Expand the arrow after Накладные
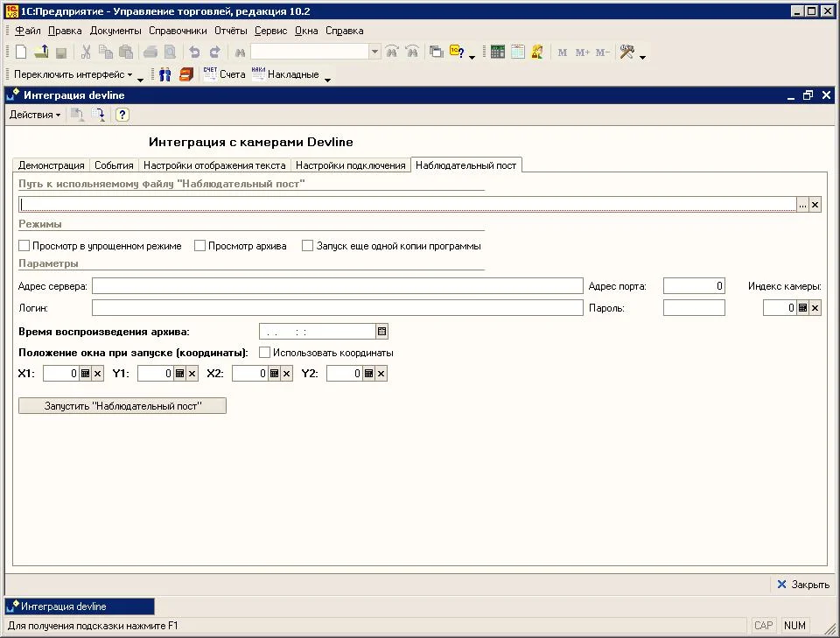This screenshot has width=840, height=638. (328, 80)
